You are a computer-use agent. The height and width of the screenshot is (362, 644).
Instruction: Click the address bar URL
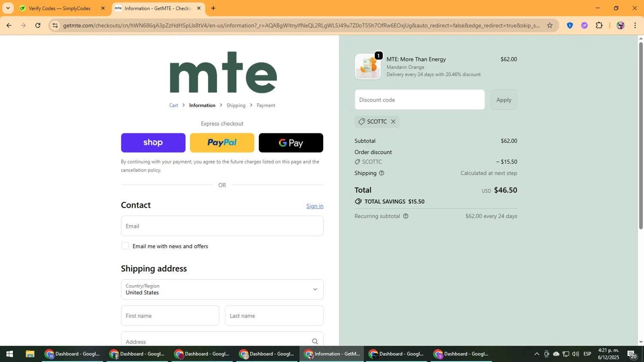point(301,25)
